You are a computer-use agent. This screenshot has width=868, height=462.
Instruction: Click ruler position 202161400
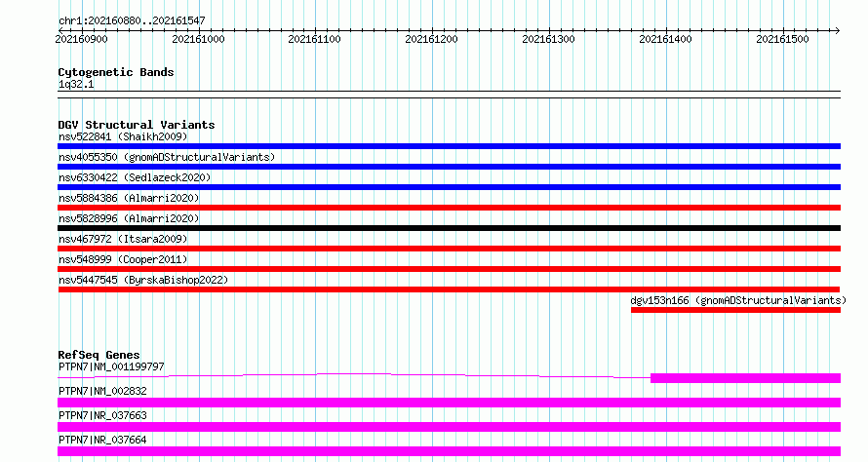tap(665, 39)
